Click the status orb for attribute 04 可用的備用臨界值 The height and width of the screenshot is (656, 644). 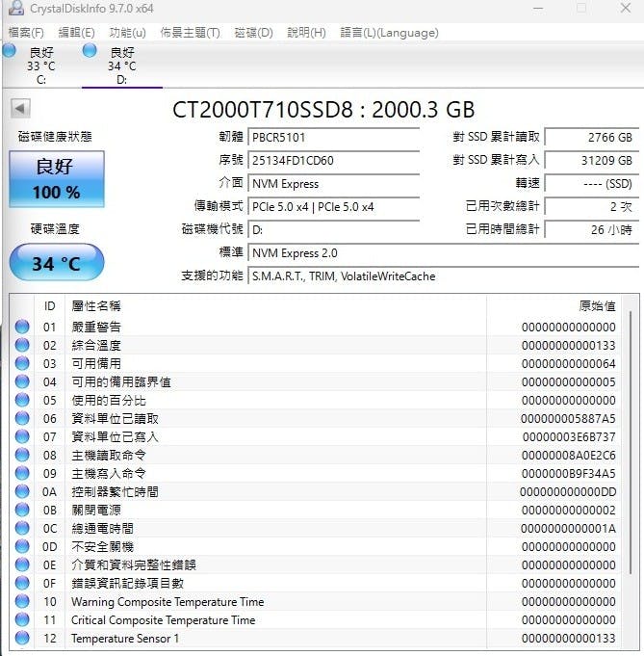click(22, 381)
